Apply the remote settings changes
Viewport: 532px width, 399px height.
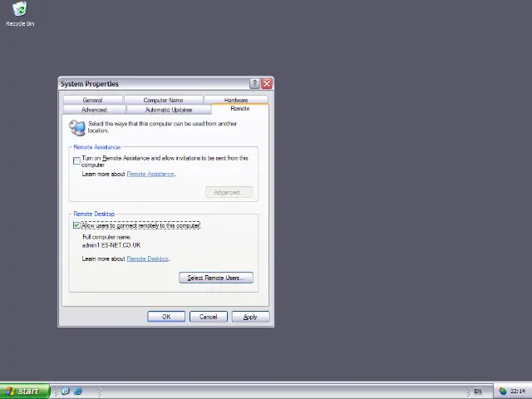250,317
